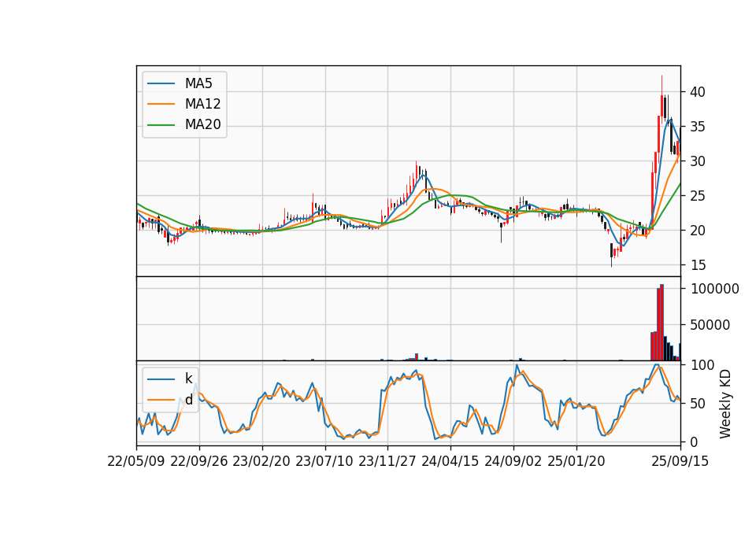The image size is (756, 543).
Task: Click the 23/07/10 date axis label
Action: tap(324, 461)
